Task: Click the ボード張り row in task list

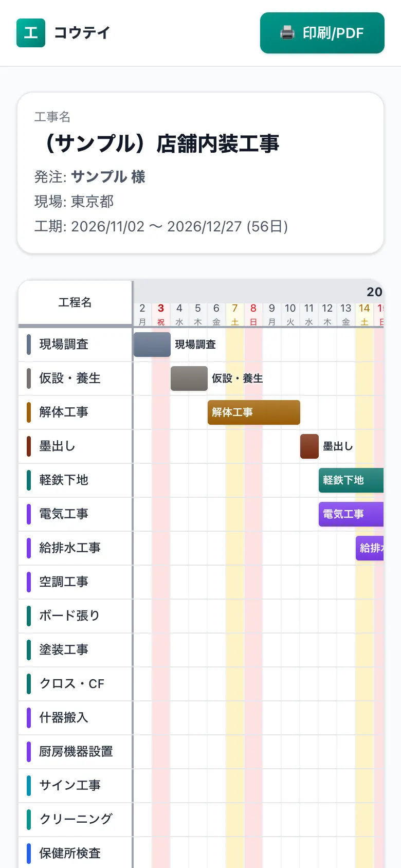Action: pyautogui.click(x=76, y=616)
